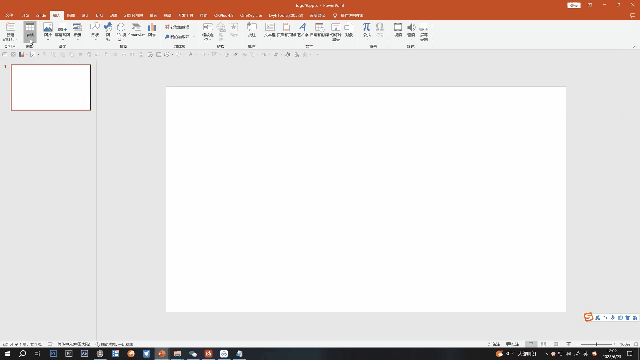This screenshot has height=360, width=640.
Task: Open the Video dropdown
Action: point(398,31)
